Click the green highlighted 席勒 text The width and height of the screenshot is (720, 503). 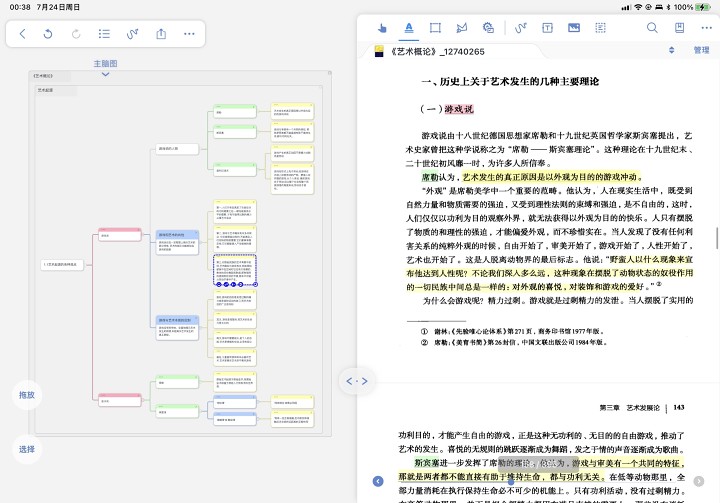[x=430, y=177]
